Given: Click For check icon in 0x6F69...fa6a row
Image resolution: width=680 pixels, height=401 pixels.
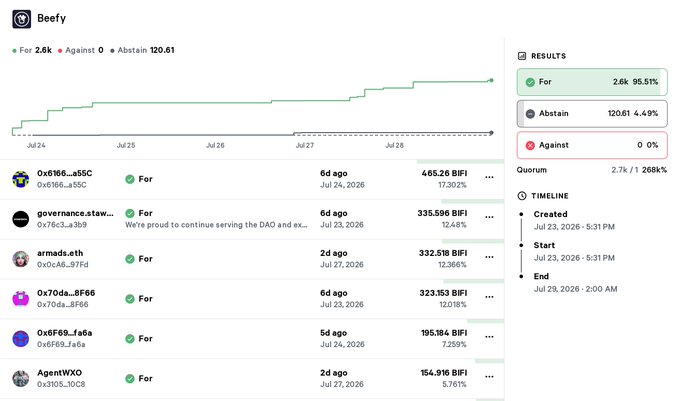Looking at the screenshot, I should (x=130, y=339).
